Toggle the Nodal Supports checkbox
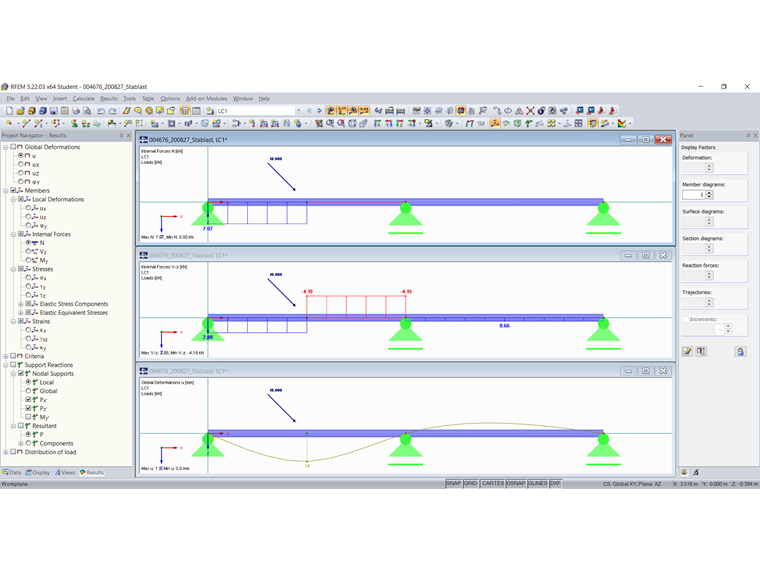This screenshot has width=760, height=570. click(21, 374)
